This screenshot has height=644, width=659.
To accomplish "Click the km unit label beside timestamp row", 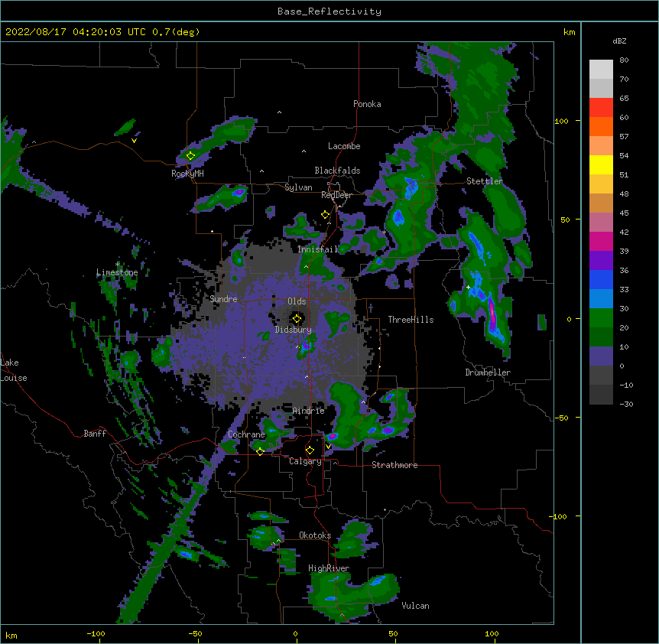I will click(569, 32).
